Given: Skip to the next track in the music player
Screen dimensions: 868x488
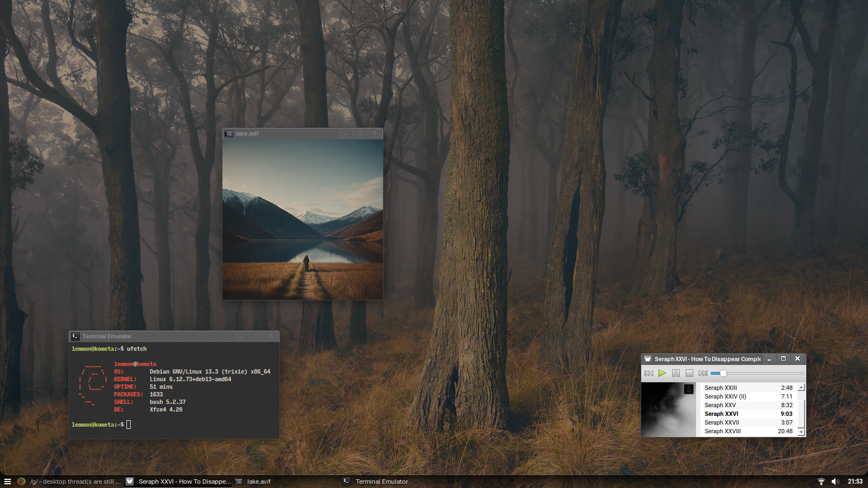Looking at the screenshot, I should (x=703, y=373).
